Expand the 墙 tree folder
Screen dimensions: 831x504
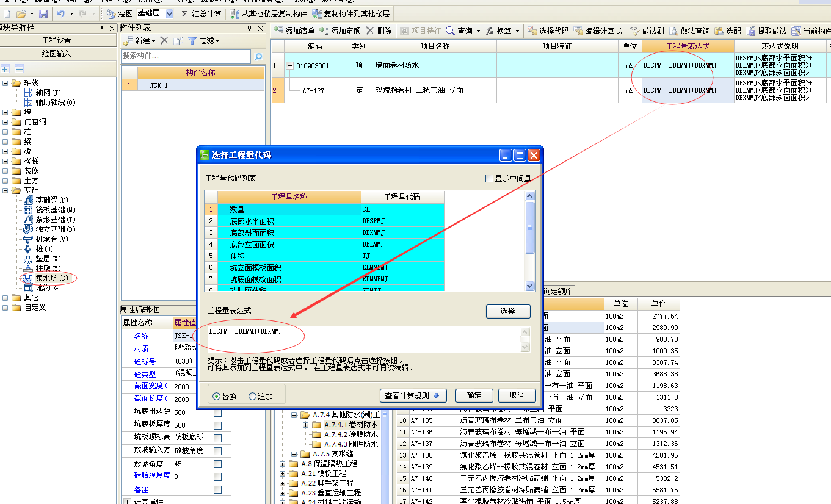coord(5,112)
